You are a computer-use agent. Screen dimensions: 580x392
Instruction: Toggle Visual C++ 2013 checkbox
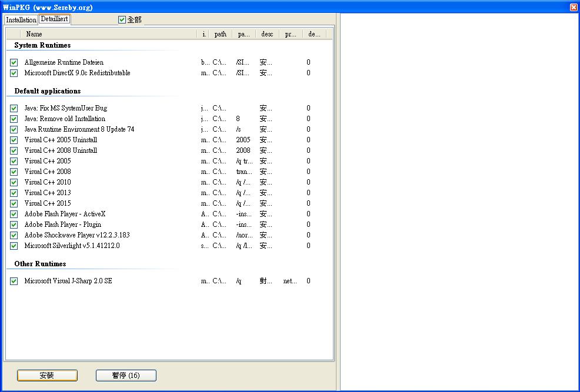point(14,193)
